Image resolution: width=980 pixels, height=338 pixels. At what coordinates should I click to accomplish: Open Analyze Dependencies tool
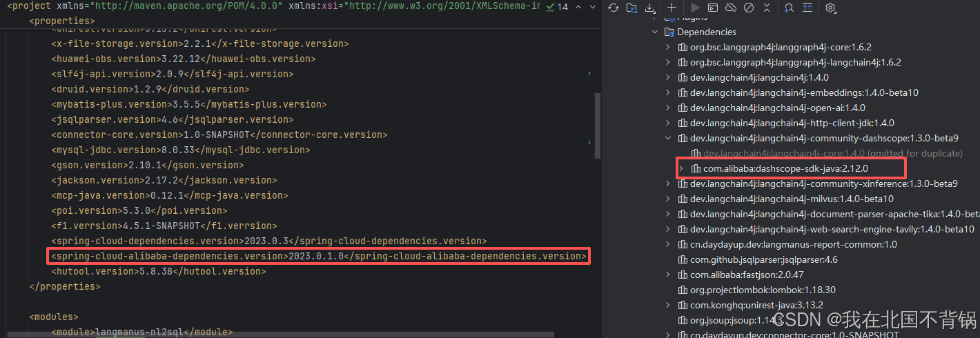pos(790,8)
